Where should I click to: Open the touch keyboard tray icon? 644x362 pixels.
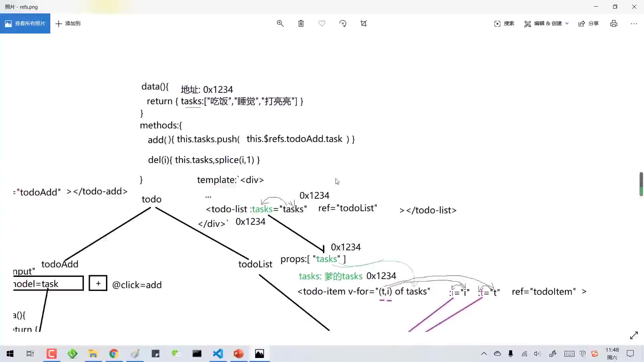click(569, 354)
